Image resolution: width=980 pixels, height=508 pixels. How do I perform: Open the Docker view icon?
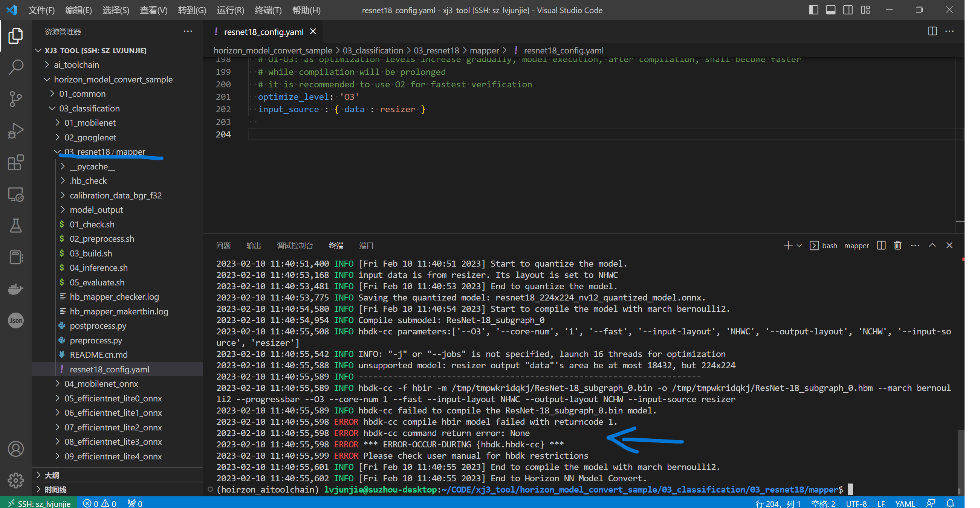click(15, 288)
